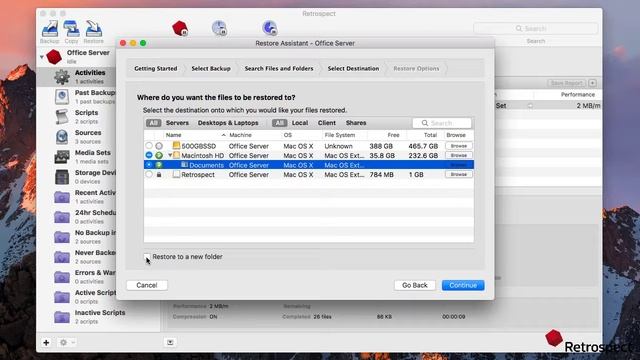Click the Office Server red cube icon

tap(54, 57)
